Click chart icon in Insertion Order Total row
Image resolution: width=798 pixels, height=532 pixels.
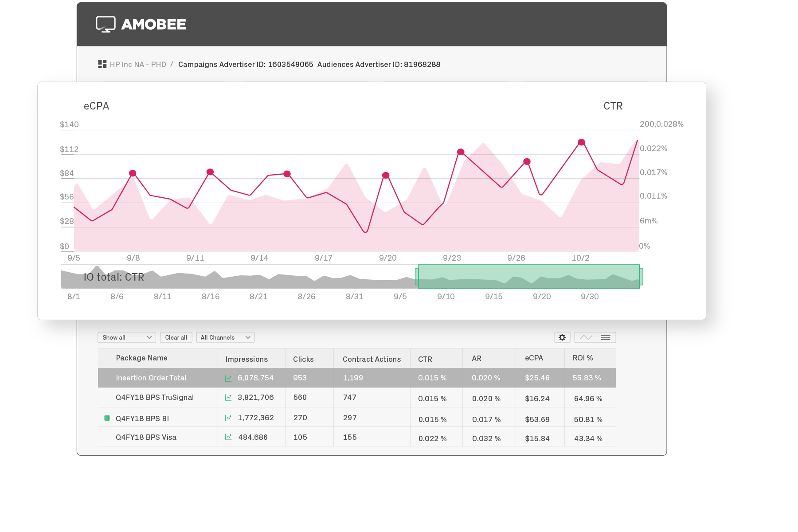pyautogui.click(x=228, y=378)
